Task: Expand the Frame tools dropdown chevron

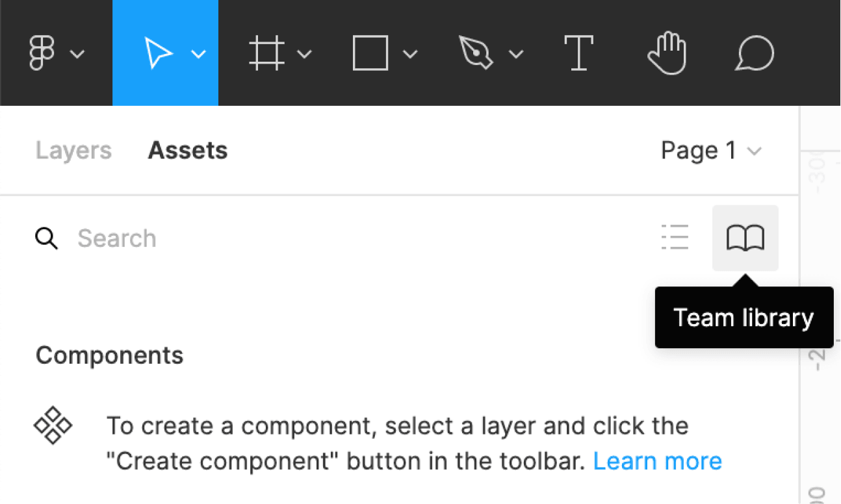Action: pyautogui.click(x=304, y=54)
